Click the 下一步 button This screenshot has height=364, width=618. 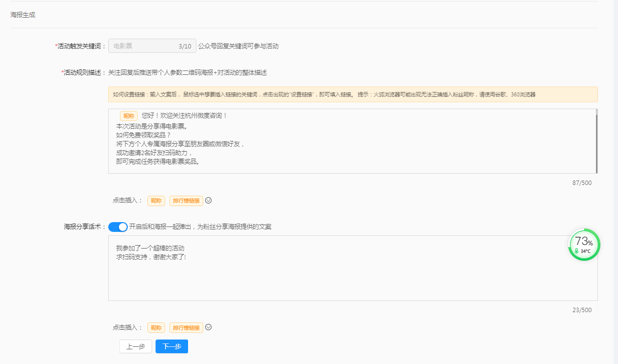[x=172, y=346]
